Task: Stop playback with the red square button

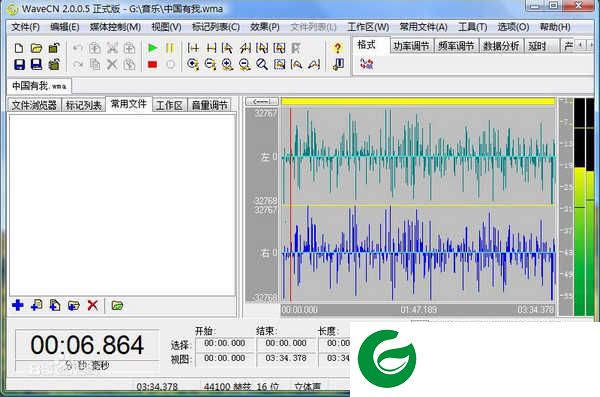Action: coord(153,64)
